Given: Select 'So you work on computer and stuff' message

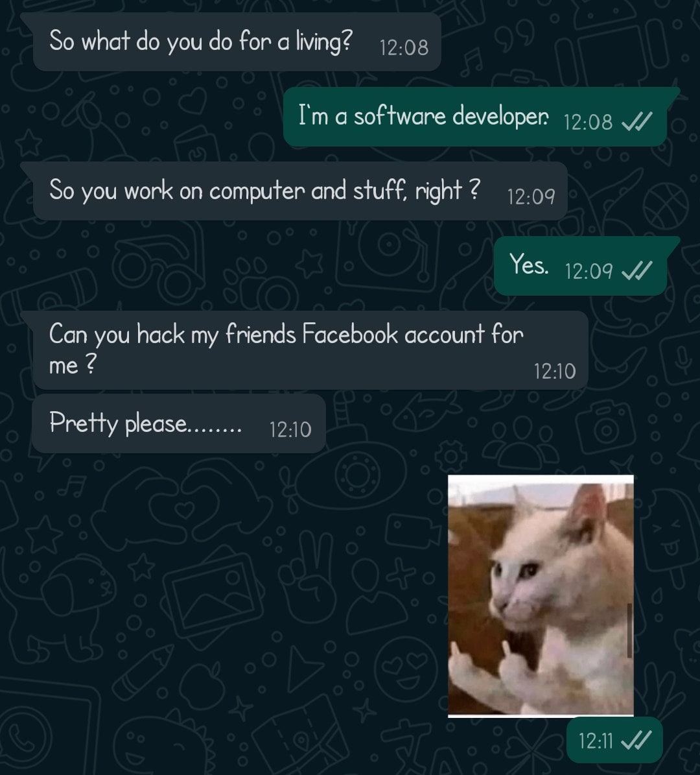Looking at the screenshot, I should 300,191.
